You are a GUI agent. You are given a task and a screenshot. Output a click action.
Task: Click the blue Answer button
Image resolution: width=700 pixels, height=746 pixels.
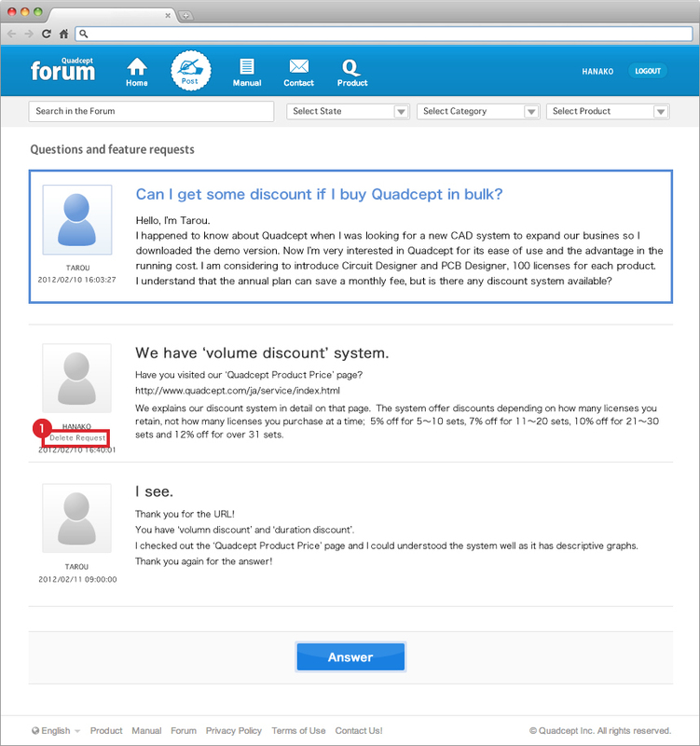tap(350, 657)
